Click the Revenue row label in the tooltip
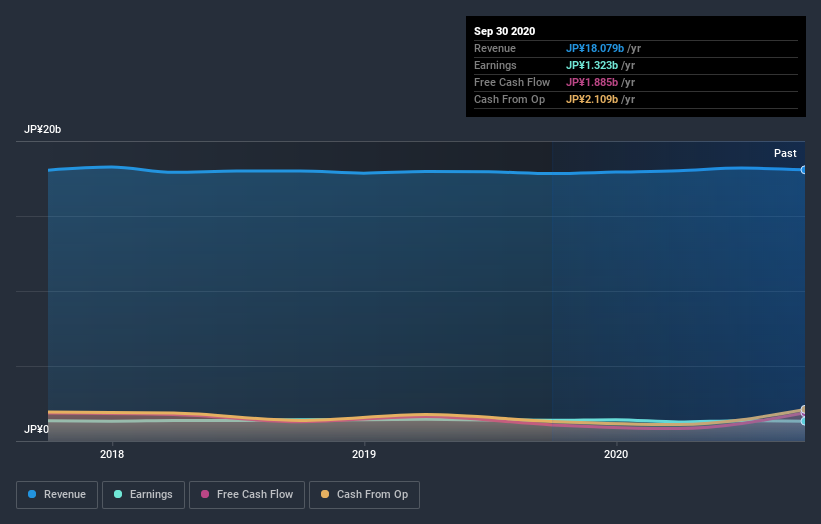821x524 pixels. click(x=495, y=48)
